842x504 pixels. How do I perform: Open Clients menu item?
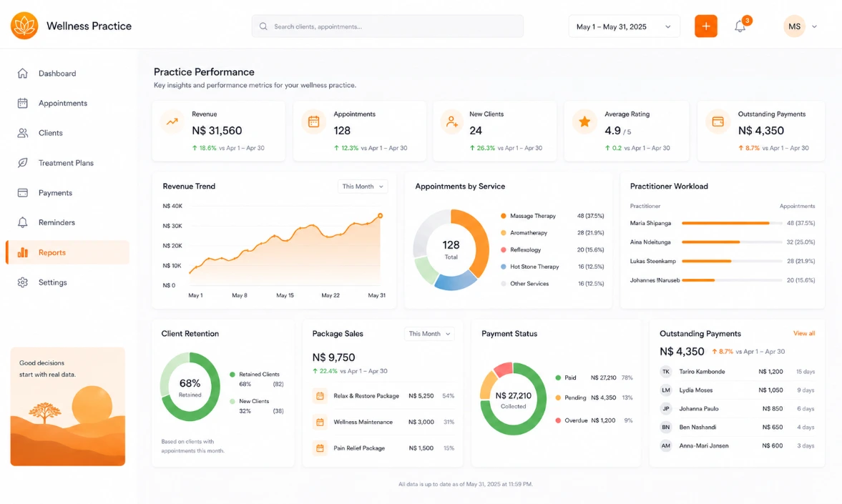[x=68, y=133]
